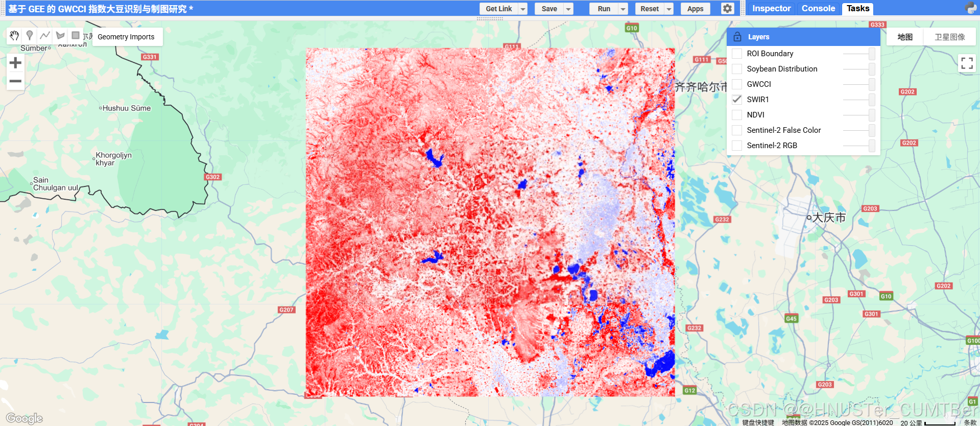This screenshot has height=426, width=980.
Task: Open the Run dropdown arrow
Action: click(623, 9)
